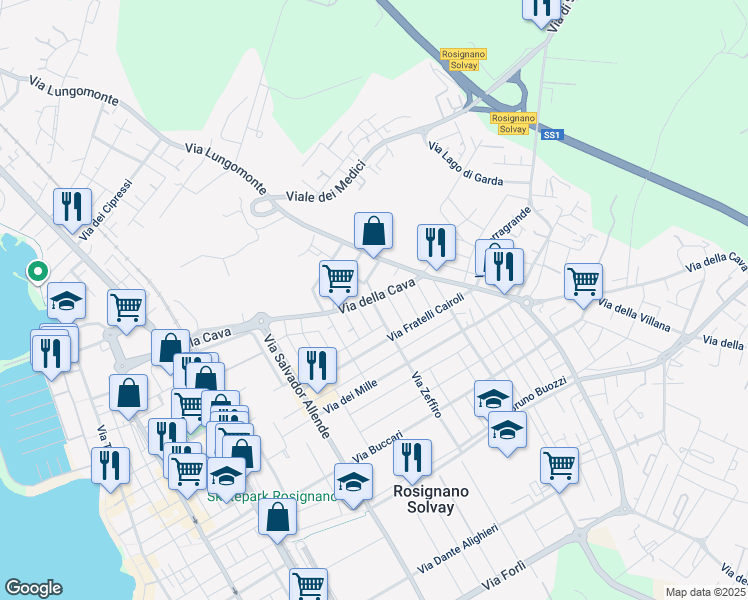The width and height of the screenshot is (748, 600).
Task: Click the lone shopping cart marker in the lower right
Action: pyautogui.click(x=559, y=464)
